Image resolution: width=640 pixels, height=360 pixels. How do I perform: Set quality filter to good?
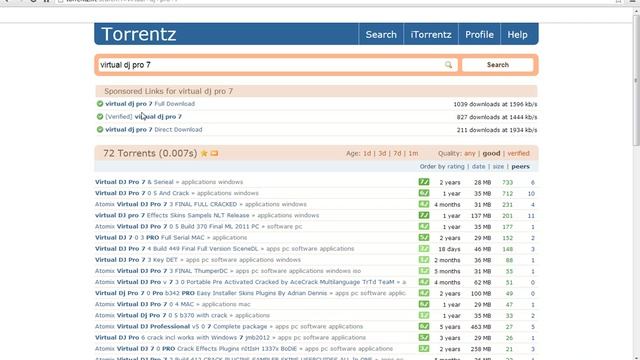click(x=491, y=153)
